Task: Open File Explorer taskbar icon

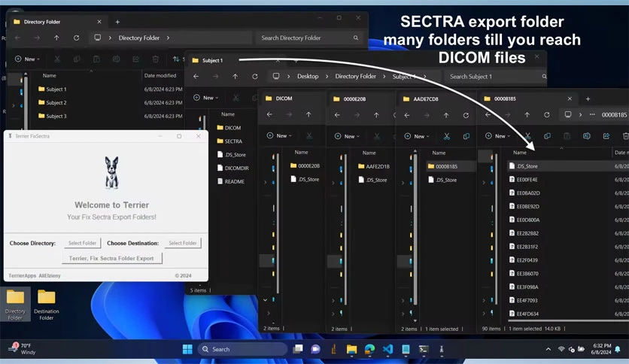Action: click(351, 349)
